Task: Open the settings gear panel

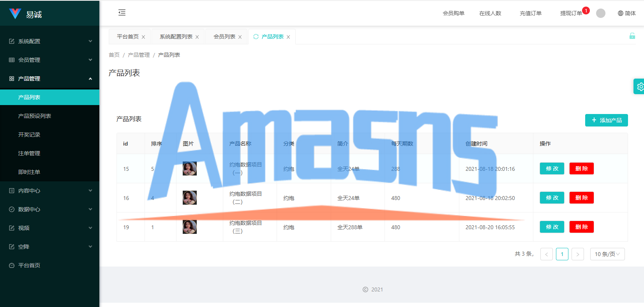Action: [x=640, y=86]
